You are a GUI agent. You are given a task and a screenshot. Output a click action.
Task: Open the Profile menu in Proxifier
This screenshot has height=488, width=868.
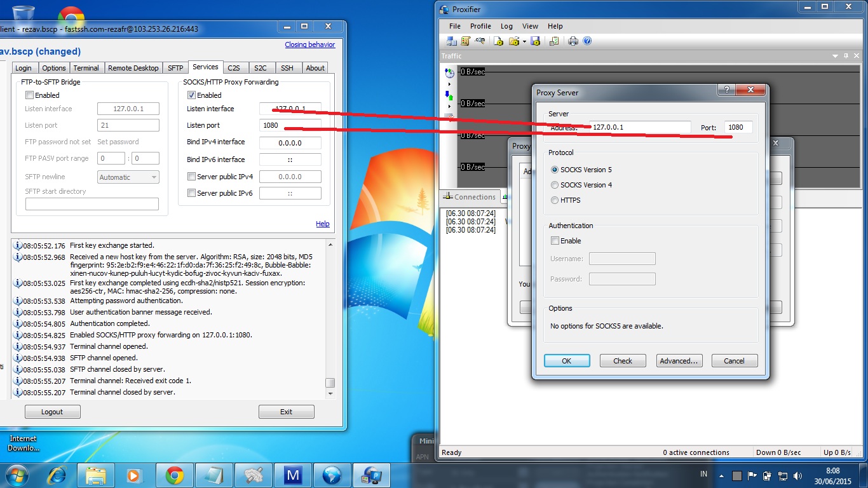480,26
